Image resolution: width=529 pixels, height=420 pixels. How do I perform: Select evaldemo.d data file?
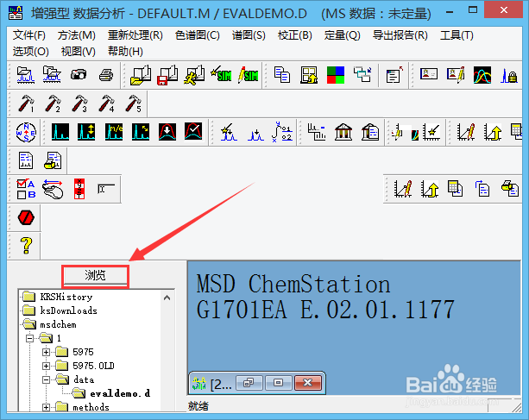pyautogui.click(x=120, y=393)
